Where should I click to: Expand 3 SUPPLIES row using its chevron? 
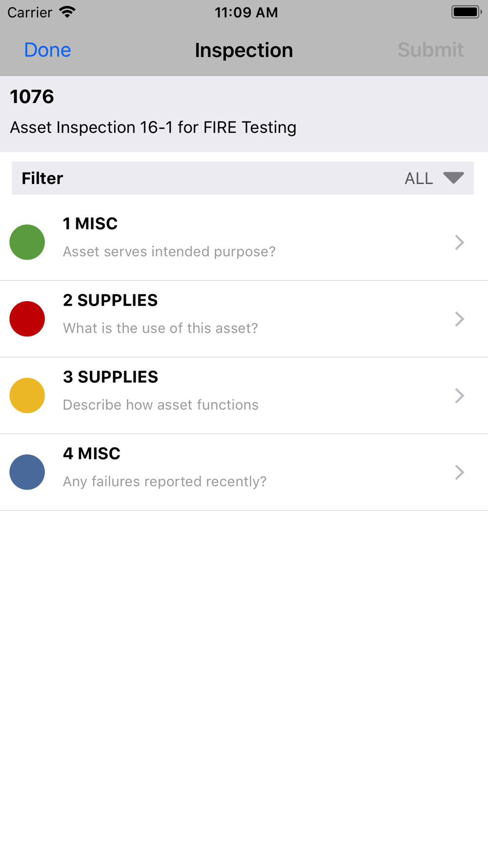pos(459,395)
